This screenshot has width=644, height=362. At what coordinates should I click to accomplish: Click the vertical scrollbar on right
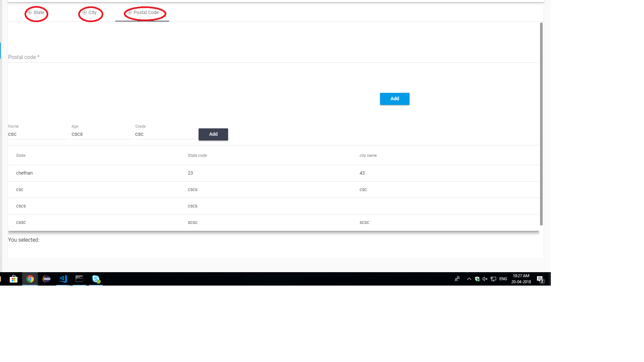point(541,124)
